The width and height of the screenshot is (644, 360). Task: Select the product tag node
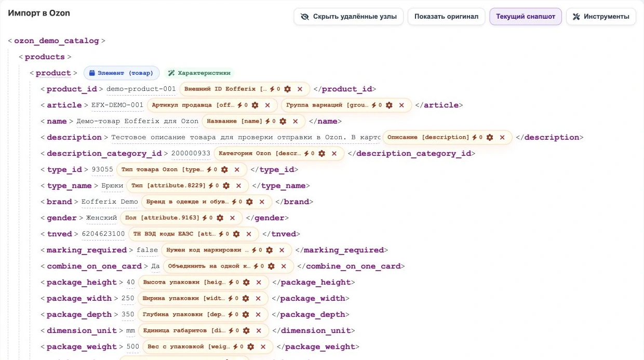(x=53, y=73)
